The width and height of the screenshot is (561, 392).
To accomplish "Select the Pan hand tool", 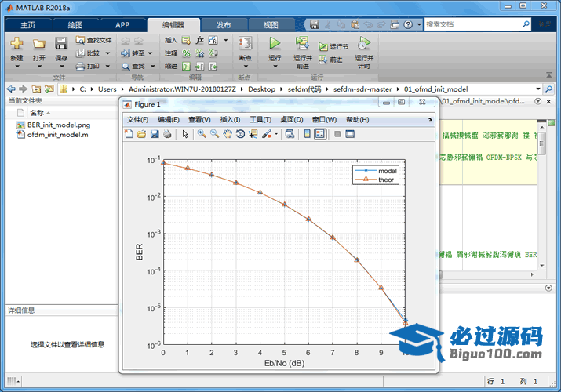I will pyautogui.click(x=228, y=134).
